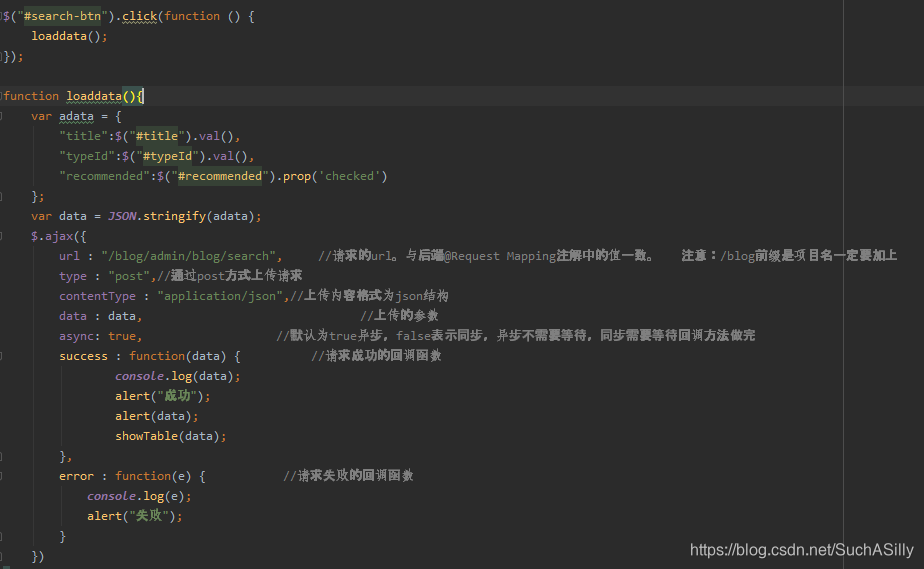Viewport: 924px width, 569px height.
Task: Click the showTable(data) call
Action: pos(171,436)
